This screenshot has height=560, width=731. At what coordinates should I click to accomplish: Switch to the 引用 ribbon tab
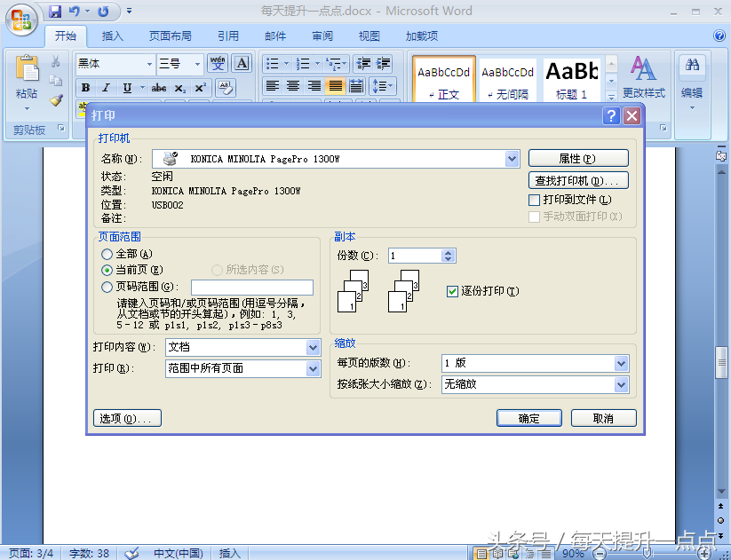[228, 35]
